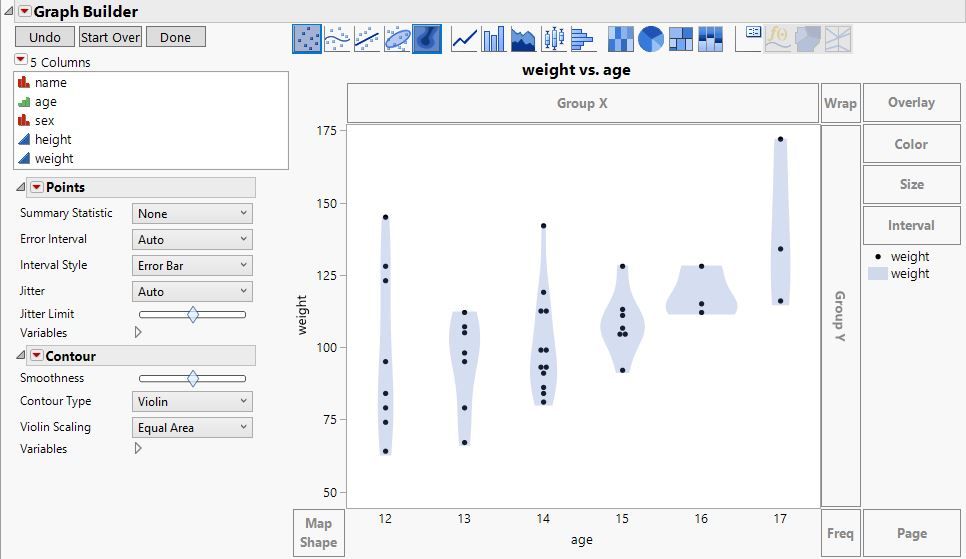
Task: Click the disabled Formula element icon
Action: [778, 39]
